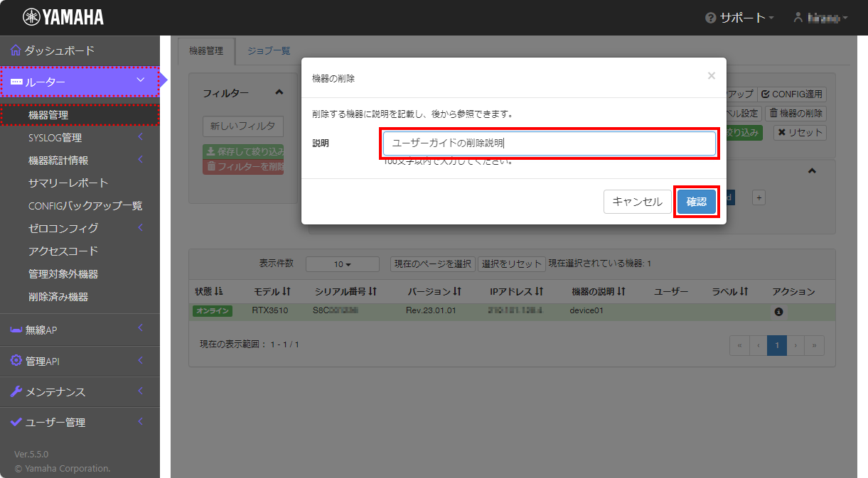Click キャンセル to dismiss the dialog
The image size is (868, 478).
click(x=637, y=202)
